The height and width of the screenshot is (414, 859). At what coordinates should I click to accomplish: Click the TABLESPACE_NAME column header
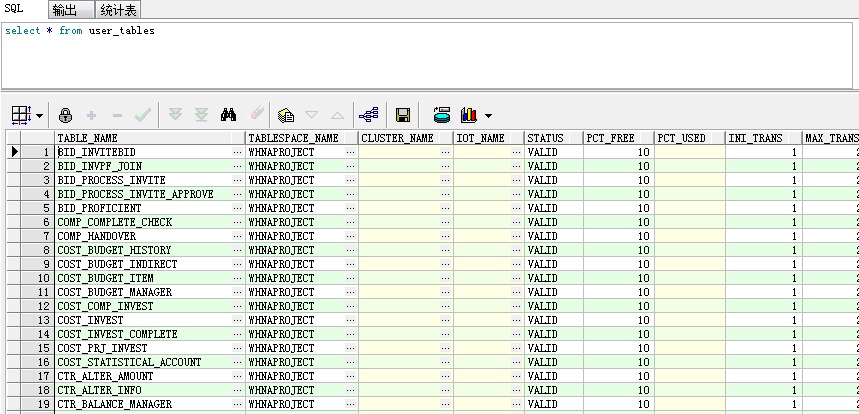tap(302, 138)
